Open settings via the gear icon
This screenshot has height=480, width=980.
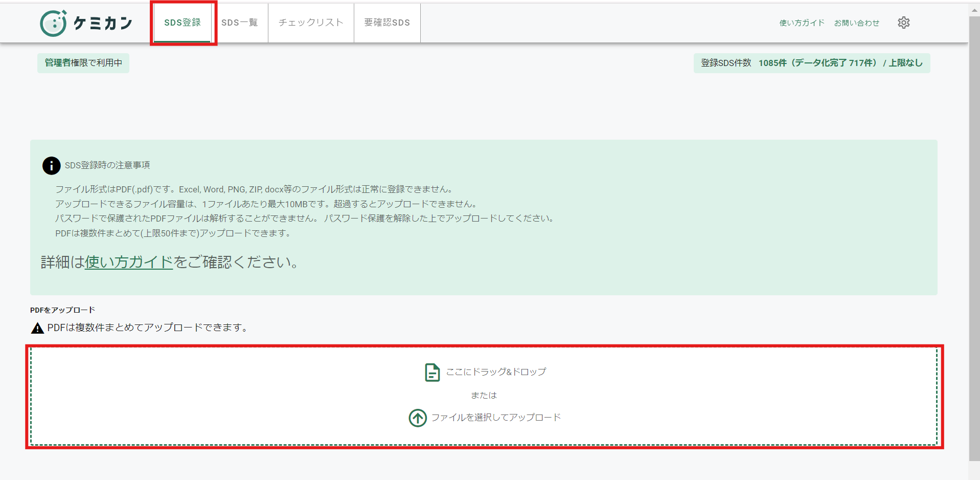[904, 23]
